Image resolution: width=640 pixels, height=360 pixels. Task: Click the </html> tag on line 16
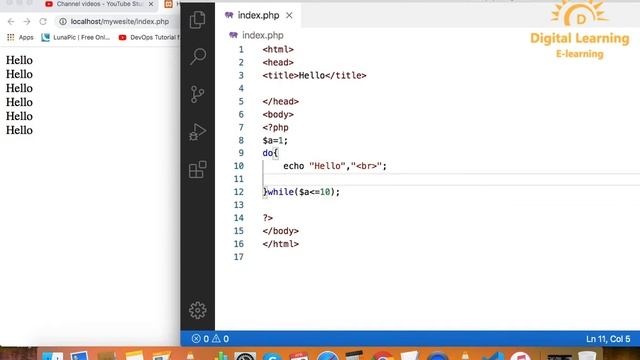pyautogui.click(x=280, y=244)
